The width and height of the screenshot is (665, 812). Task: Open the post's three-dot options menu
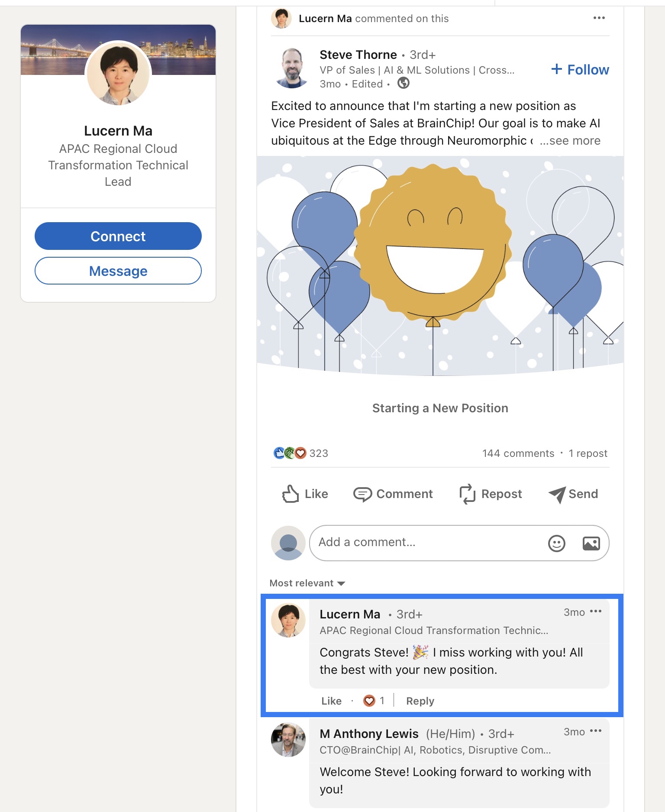point(599,18)
